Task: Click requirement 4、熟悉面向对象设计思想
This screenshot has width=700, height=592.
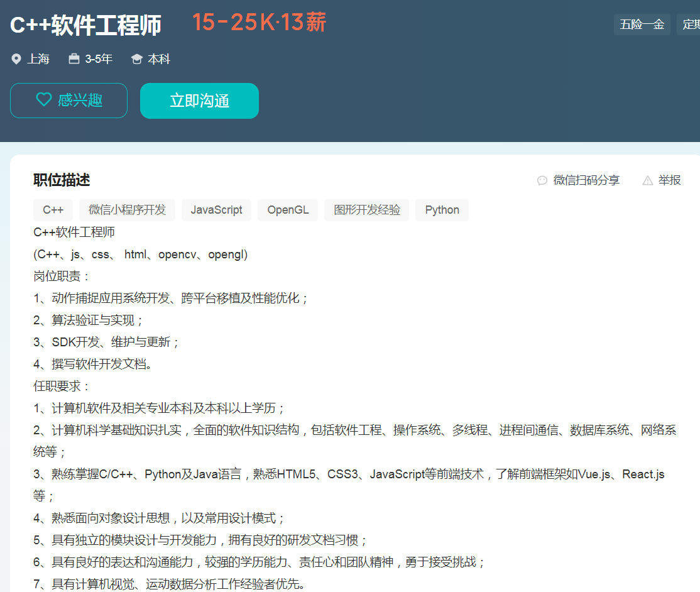Action: click(159, 518)
